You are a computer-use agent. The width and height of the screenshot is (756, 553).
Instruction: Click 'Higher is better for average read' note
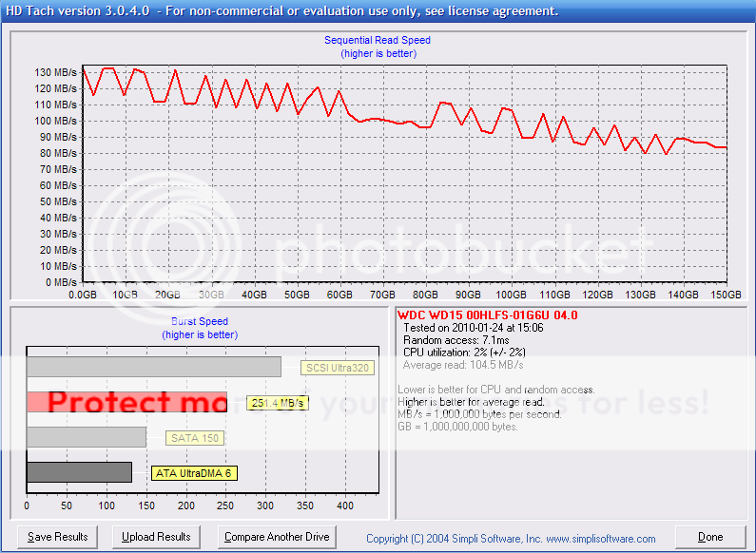pos(471,402)
